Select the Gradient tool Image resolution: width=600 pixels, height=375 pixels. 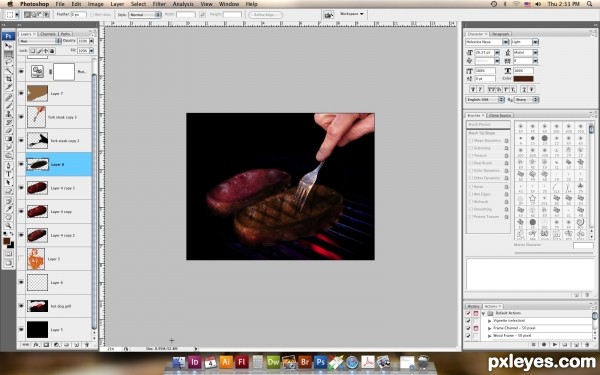[x=8, y=139]
